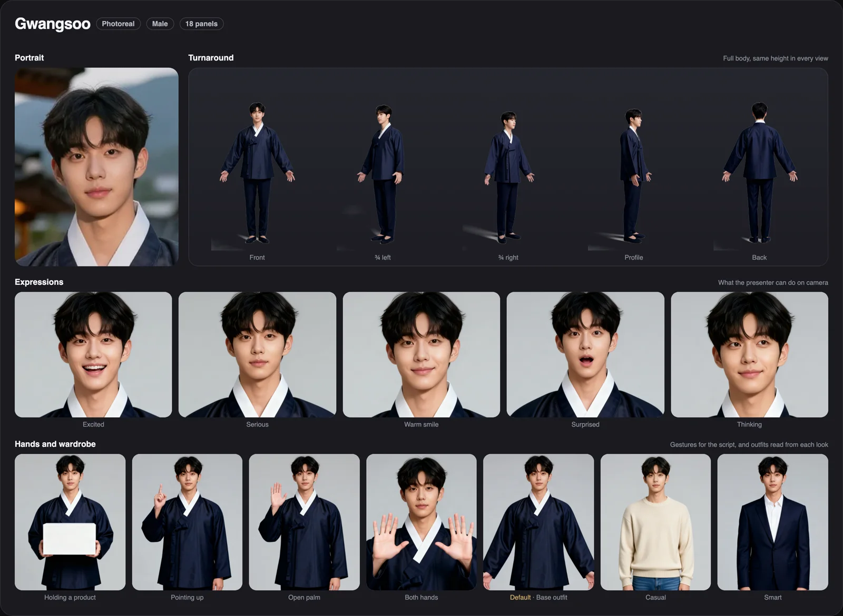This screenshot has width=843, height=616.
Task: Click the Male tag
Action: point(160,24)
